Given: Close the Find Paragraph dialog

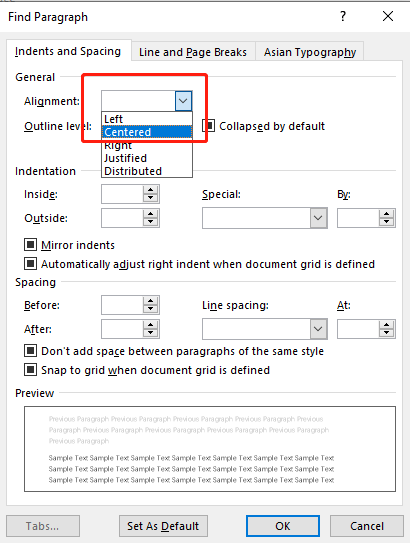Looking at the screenshot, I should pos(388,16).
